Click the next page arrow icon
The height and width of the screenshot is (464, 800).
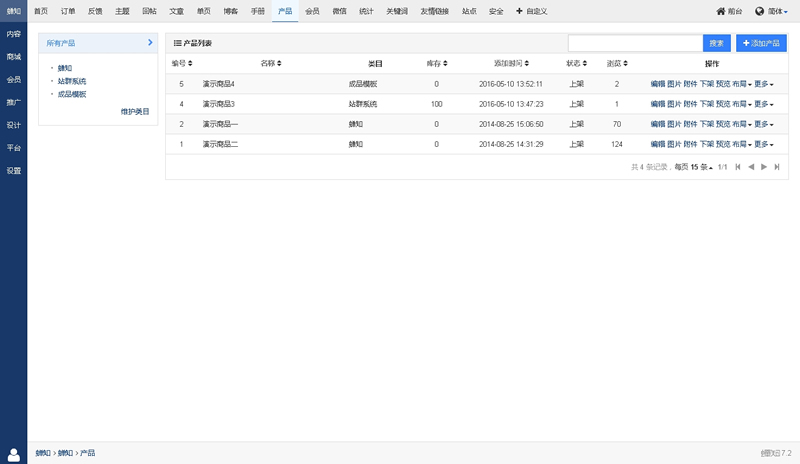coord(763,167)
